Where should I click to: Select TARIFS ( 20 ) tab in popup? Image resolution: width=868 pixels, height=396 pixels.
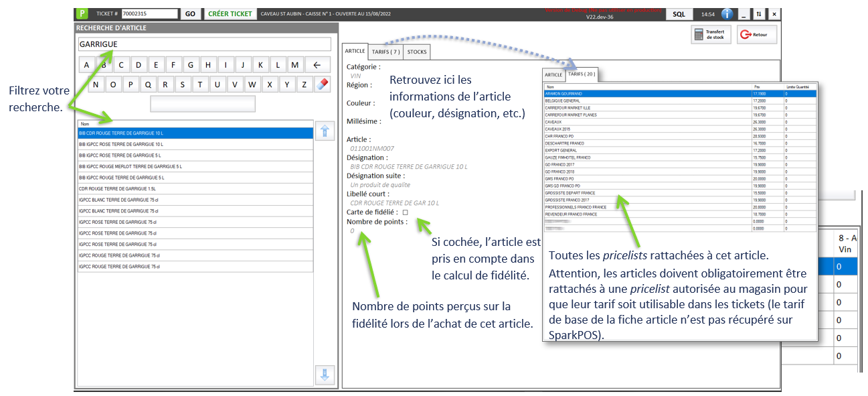tap(581, 74)
